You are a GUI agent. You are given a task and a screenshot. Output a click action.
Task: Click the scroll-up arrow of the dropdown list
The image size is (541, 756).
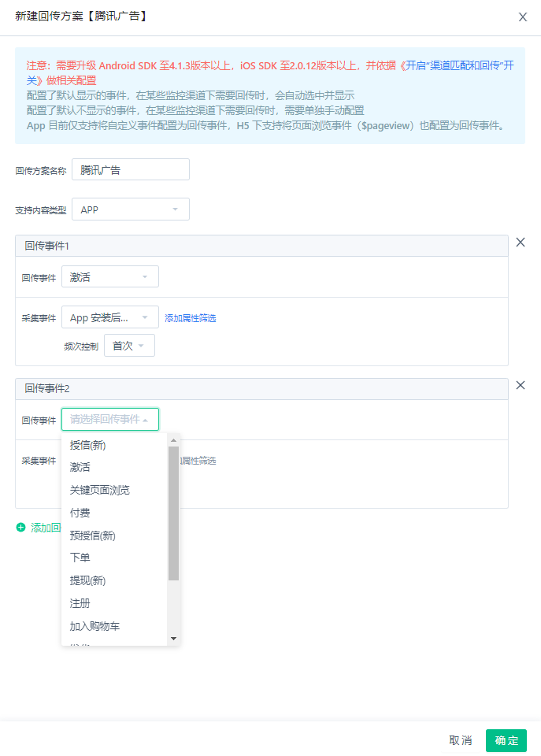(173, 440)
